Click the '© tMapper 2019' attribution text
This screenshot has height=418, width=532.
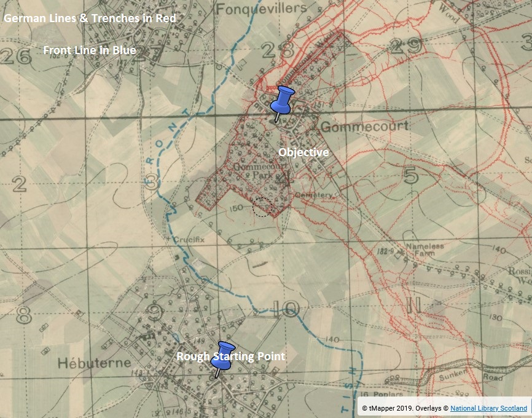tap(388, 408)
